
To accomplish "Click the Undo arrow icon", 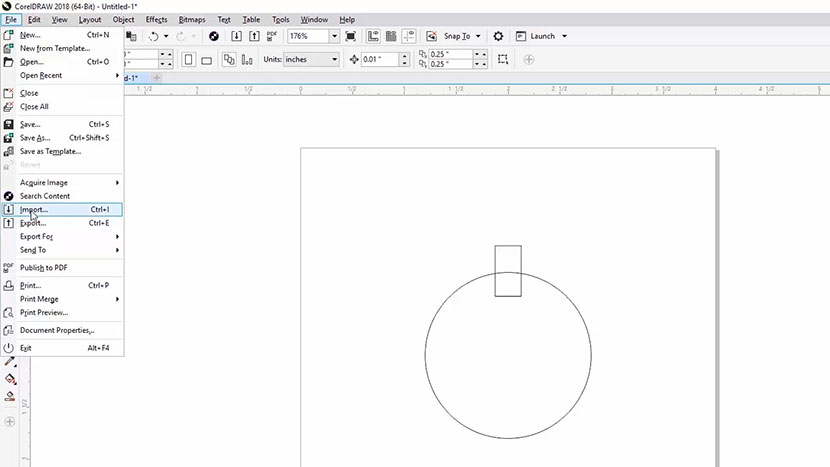I will (153, 36).
